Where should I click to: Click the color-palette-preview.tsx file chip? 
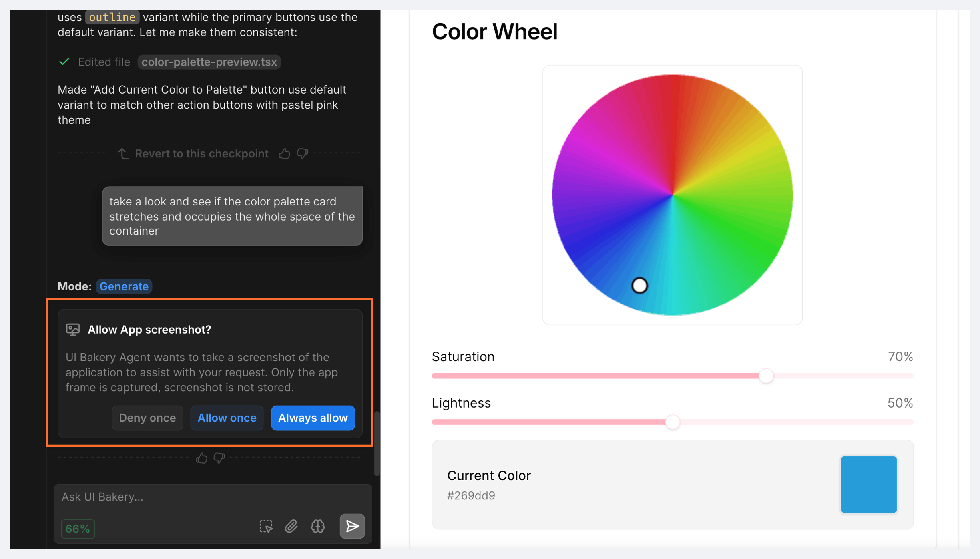pos(209,62)
